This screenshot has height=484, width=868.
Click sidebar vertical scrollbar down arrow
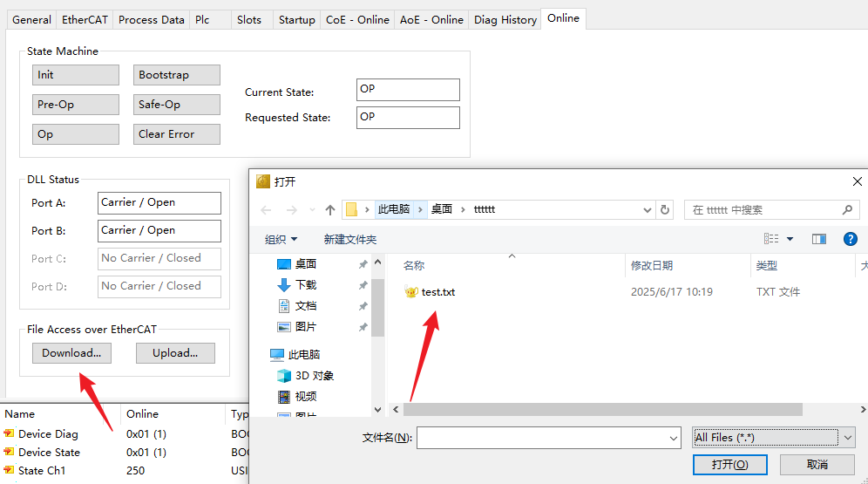coord(377,410)
